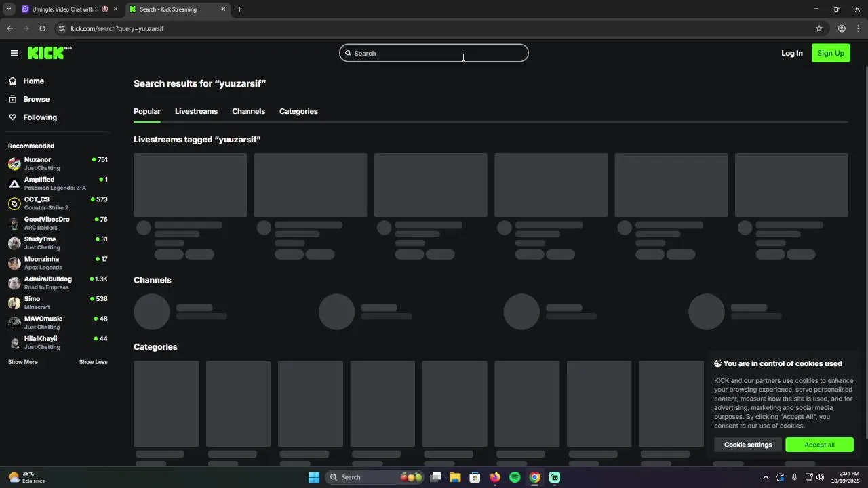The width and height of the screenshot is (868, 488).
Task: Switch to the Categories tab
Action: 298,111
